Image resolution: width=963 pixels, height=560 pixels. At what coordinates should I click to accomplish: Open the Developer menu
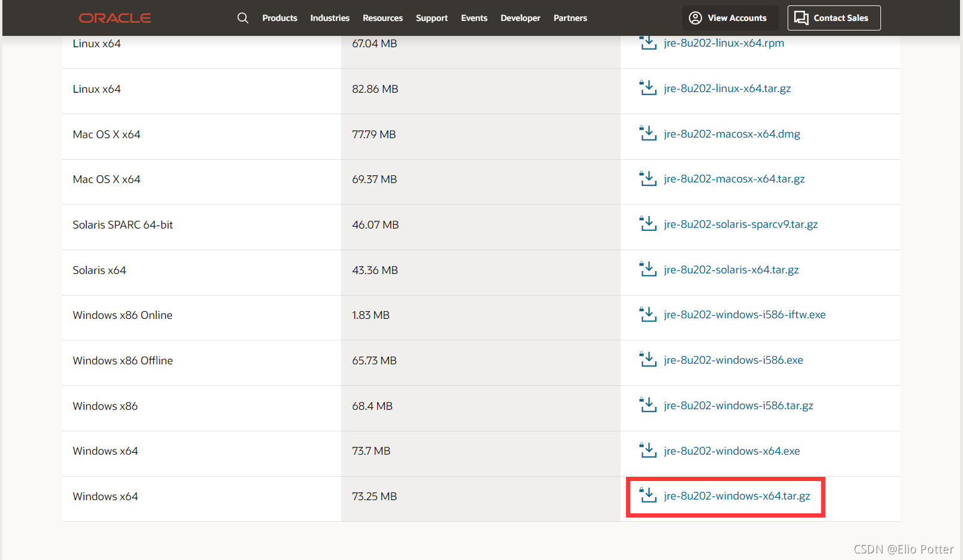tap(520, 18)
